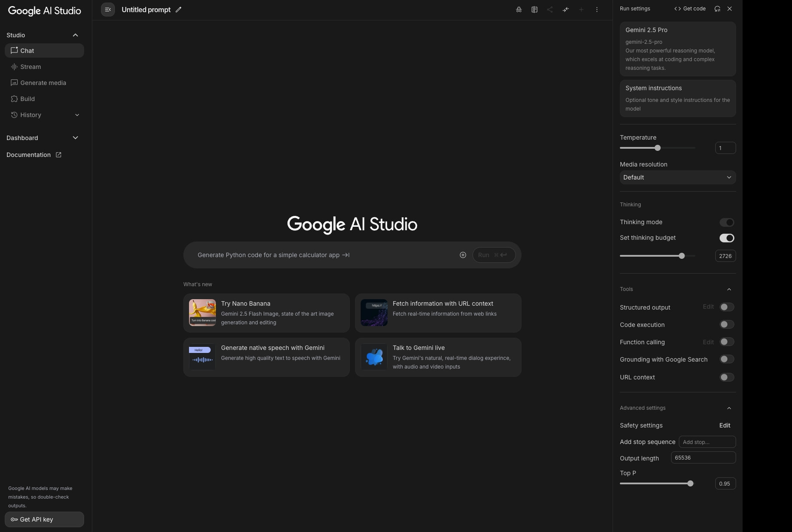Open the Stream section in sidebar

(44, 67)
